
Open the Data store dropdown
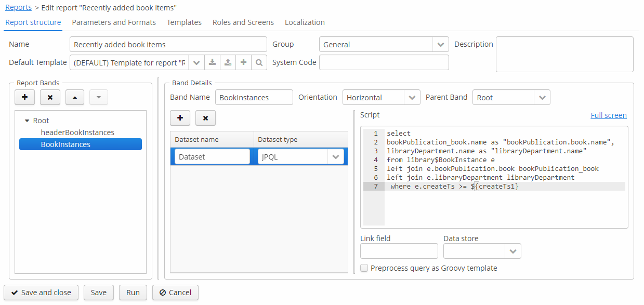click(x=513, y=251)
